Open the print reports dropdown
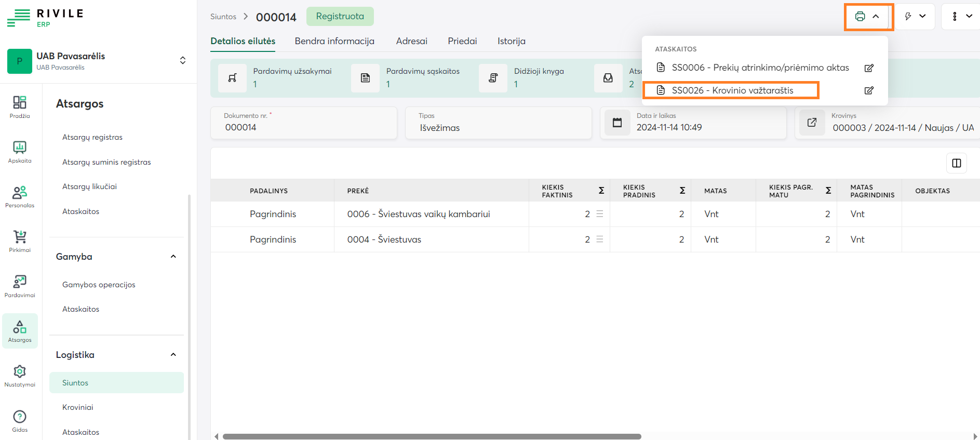 click(x=868, y=17)
